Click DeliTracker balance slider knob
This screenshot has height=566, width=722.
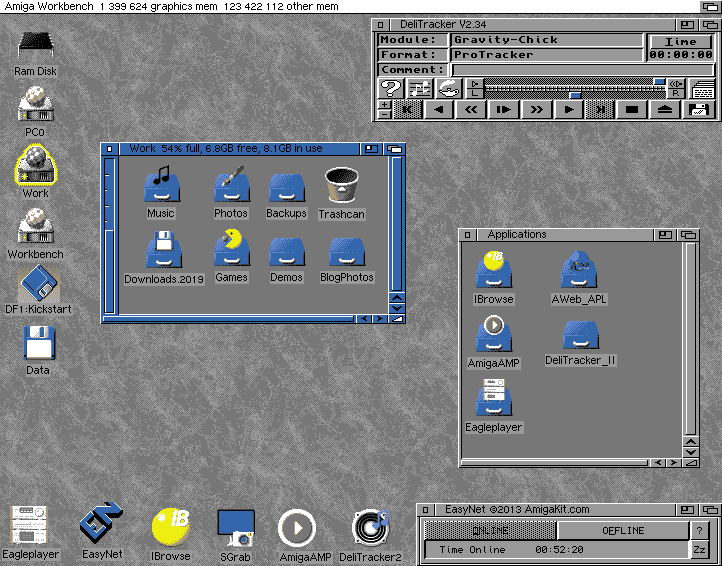(x=574, y=95)
